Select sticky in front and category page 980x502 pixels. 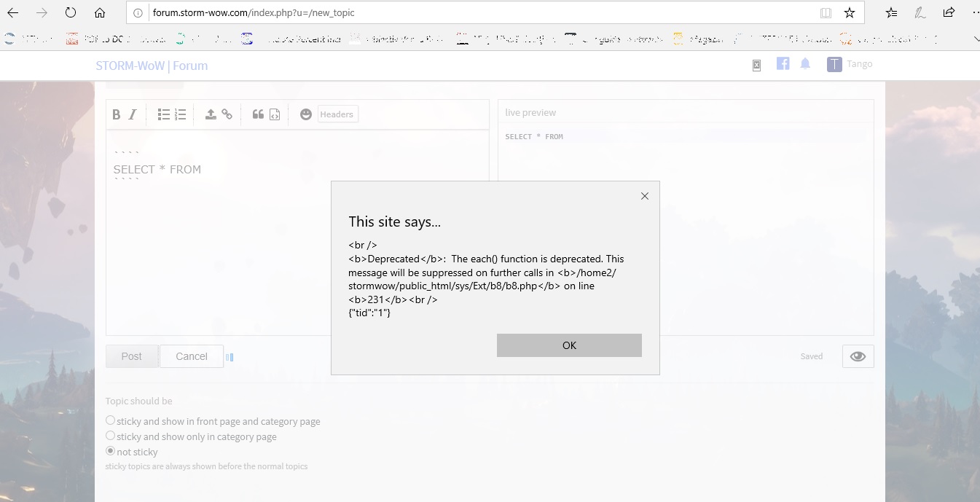point(110,420)
